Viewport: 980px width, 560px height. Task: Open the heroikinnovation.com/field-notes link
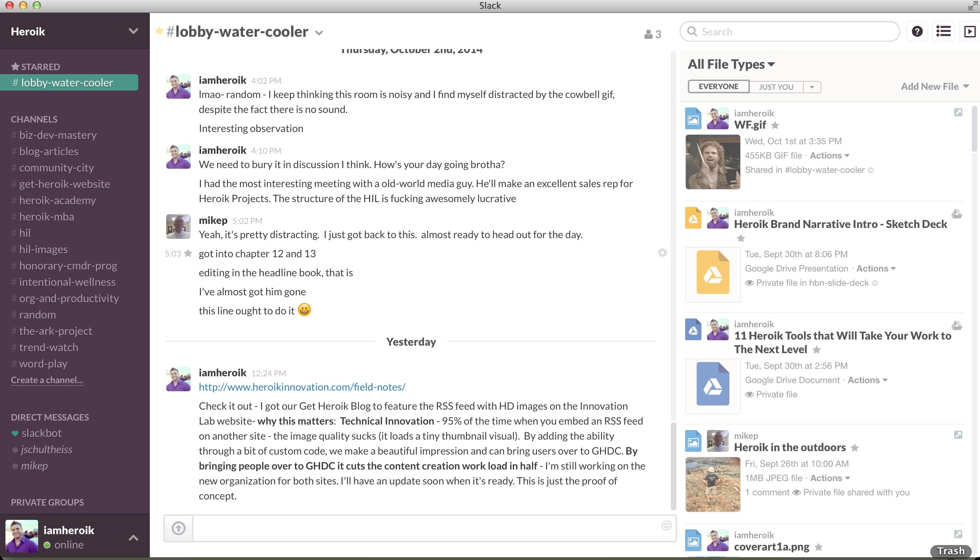tap(302, 386)
